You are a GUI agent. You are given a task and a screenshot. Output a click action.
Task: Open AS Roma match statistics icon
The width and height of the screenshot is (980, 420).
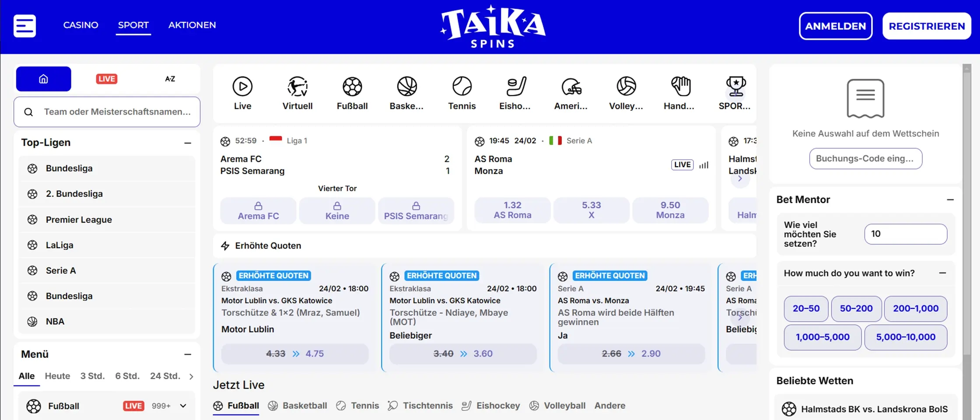[703, 165]
